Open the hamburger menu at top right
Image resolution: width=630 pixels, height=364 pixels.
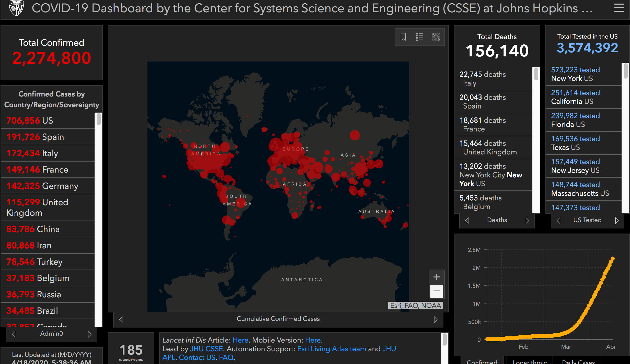(x=619, y=8)
